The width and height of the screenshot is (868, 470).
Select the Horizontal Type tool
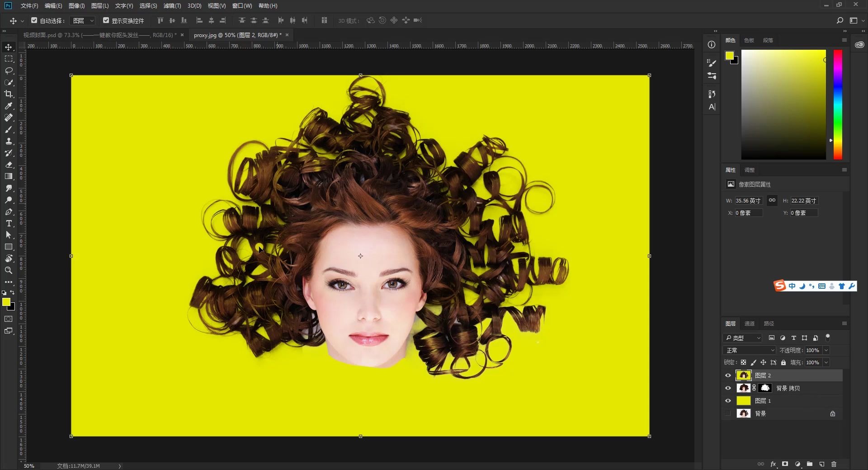[9, 223]
